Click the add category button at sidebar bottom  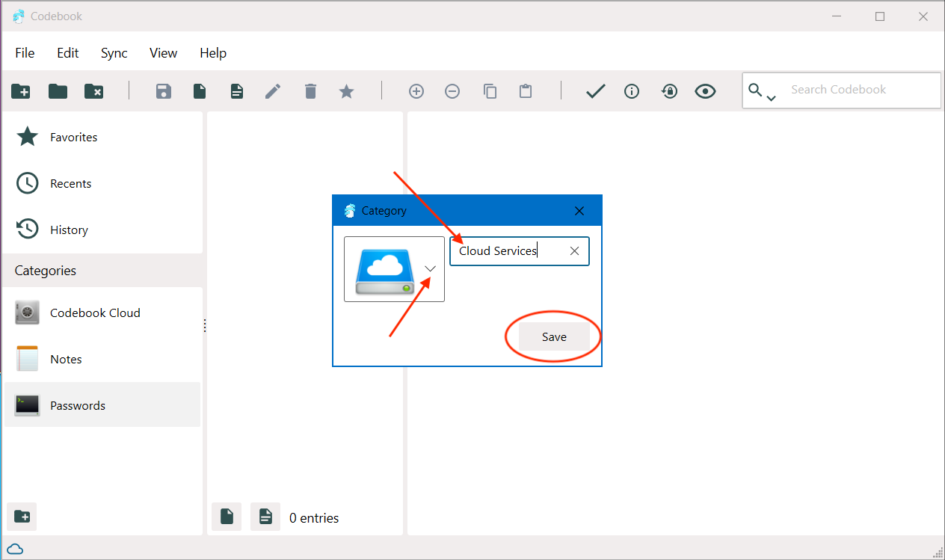22,517
